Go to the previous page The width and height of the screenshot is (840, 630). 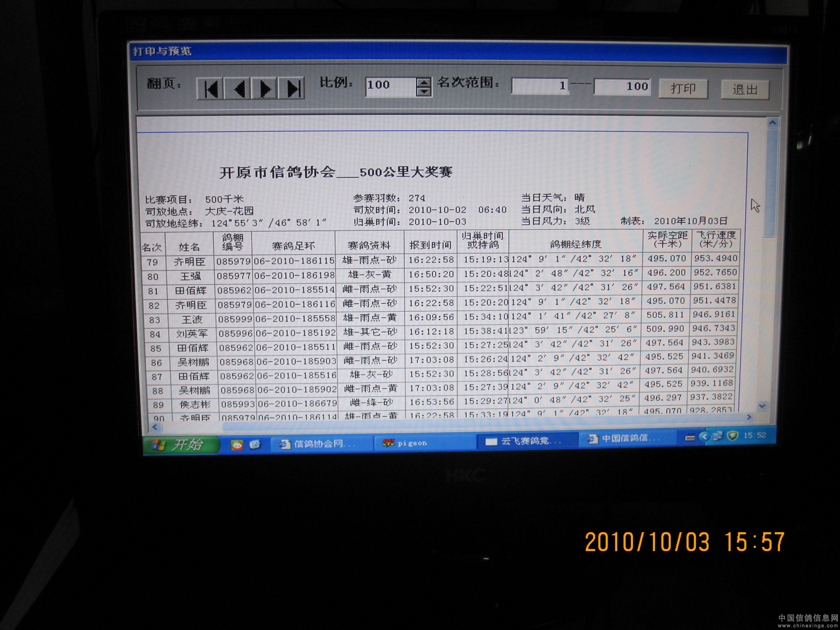coord(237,89)
